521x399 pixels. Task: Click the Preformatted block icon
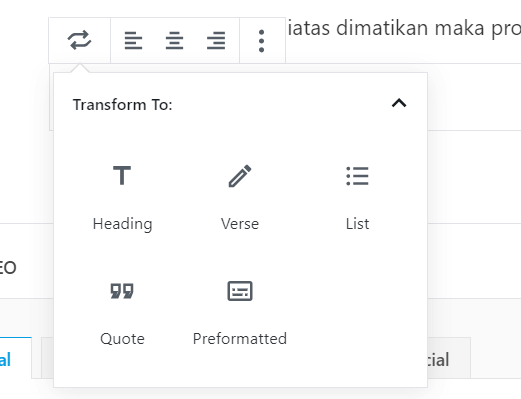pos(240,291)
